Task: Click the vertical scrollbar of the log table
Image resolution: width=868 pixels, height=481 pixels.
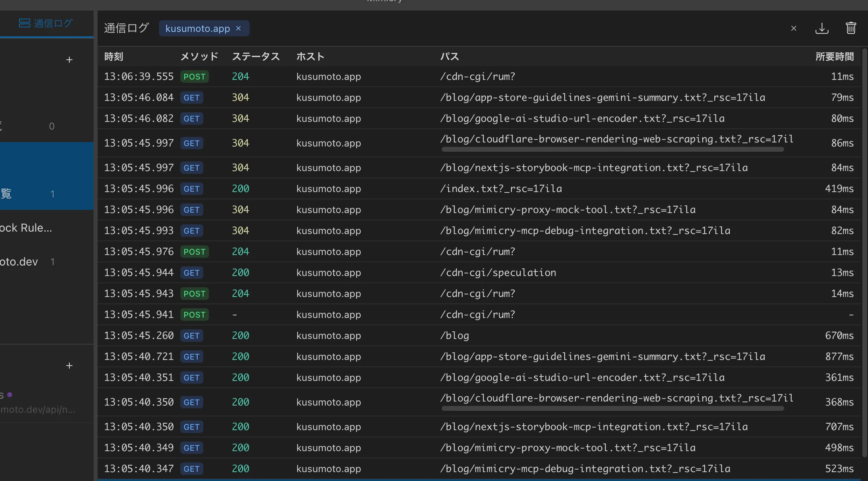Action: coord(864,253)
